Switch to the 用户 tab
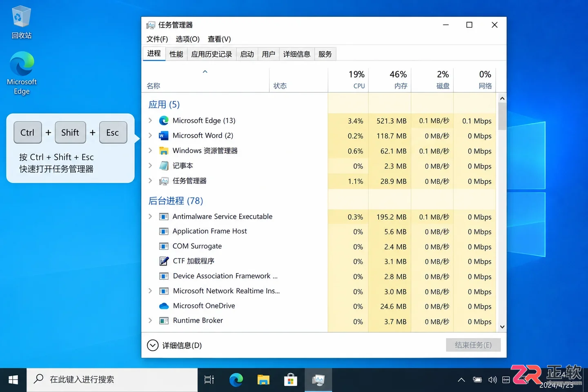 [268, 54]
